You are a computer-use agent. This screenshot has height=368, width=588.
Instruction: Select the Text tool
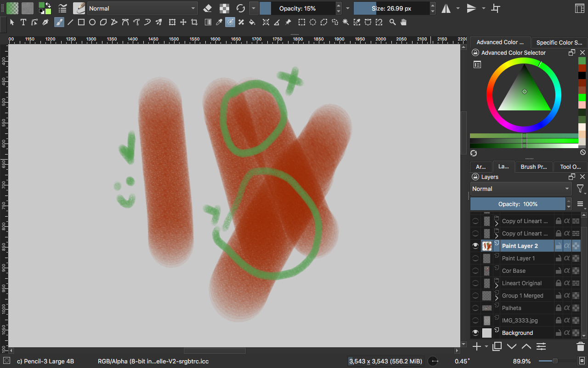(x=23, y=22)
